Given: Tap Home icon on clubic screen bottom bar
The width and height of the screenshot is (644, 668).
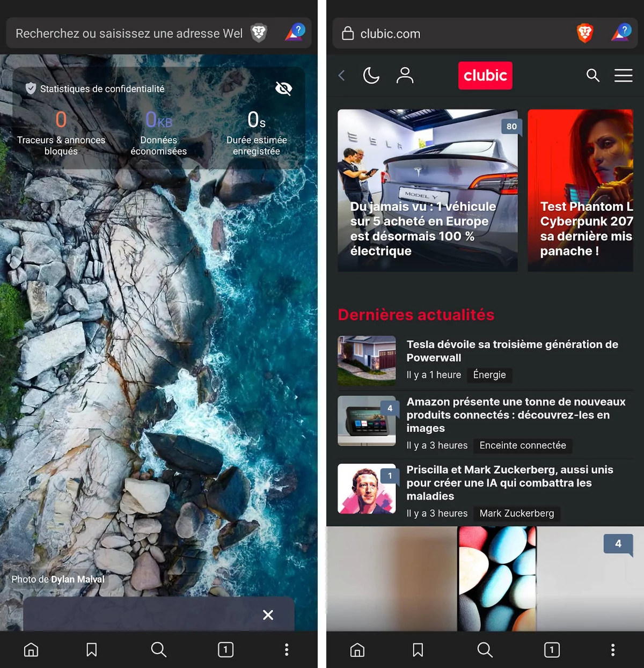Looking at the screenshot, I should click(357, 650).
